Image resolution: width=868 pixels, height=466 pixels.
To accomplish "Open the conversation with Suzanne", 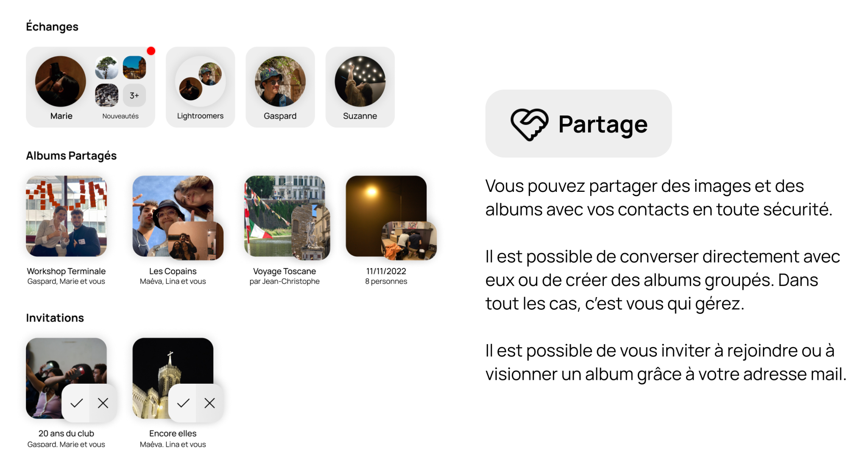I will [x=360, y=87].
